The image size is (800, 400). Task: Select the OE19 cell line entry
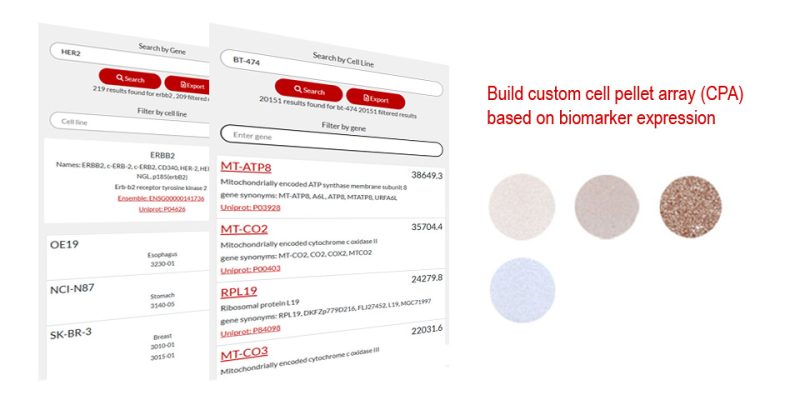(128, 256)
